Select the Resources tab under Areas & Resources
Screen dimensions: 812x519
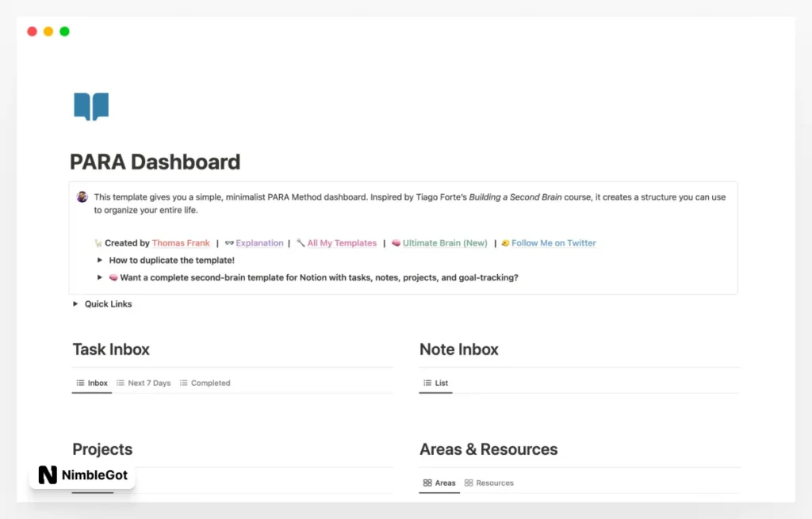pyautogui.click(x=496, y=483)
